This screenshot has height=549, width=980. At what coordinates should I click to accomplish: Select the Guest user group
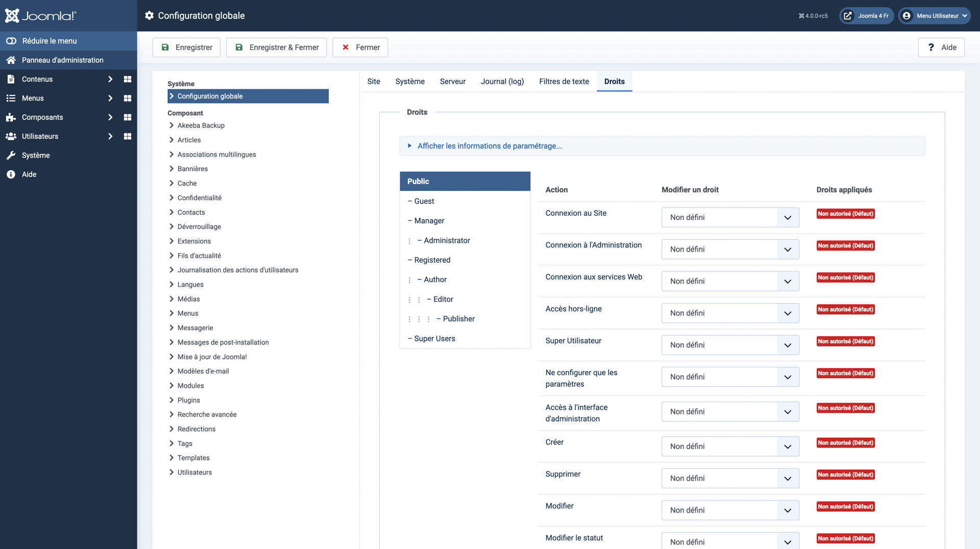click(465, 202)
